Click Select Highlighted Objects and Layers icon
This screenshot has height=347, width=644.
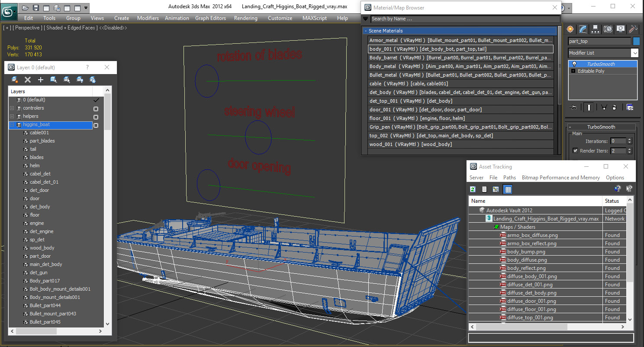click(x=54, y=80)
